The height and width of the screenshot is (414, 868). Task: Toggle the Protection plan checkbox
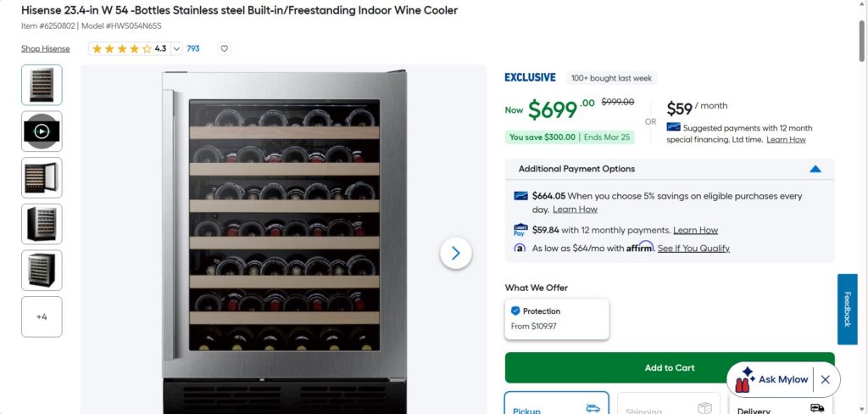[515, 310]
